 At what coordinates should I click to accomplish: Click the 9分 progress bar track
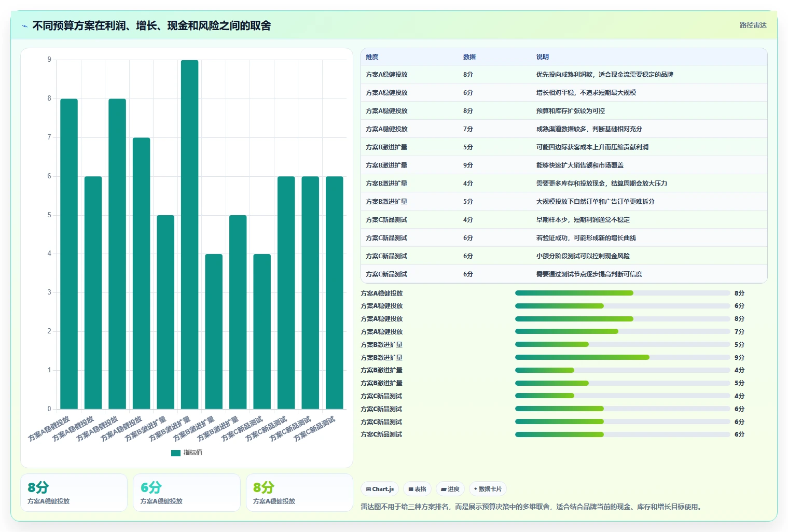[623, 357]
